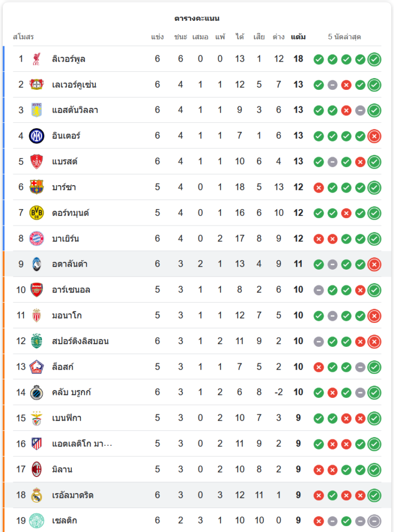Click Liverpool's latest match green win icon
The height and width of the screenshot is (532, 394).
[x=374, y=59]
